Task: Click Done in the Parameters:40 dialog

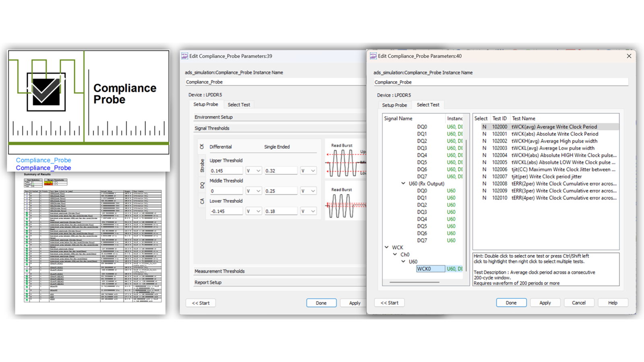Action: coord(511,302)
